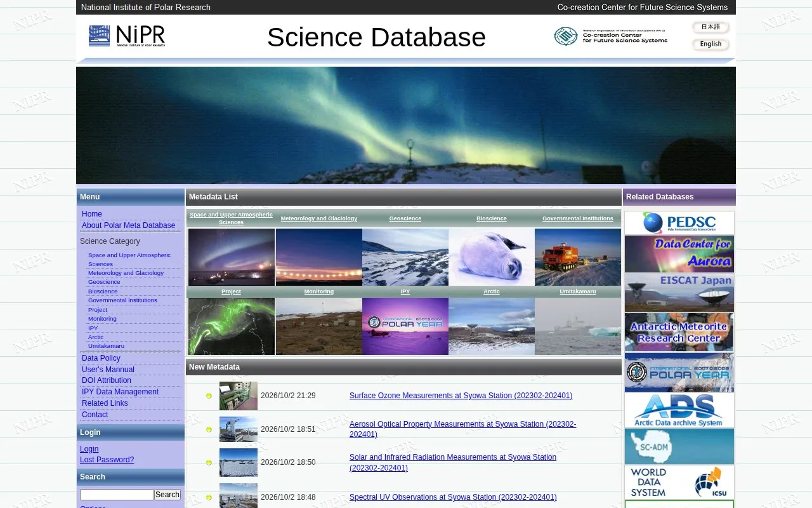This screenshot has width=812, height=508.
Task: Open the International Polar Year banner in Related Databases
Action: click(x=679, y=373)
